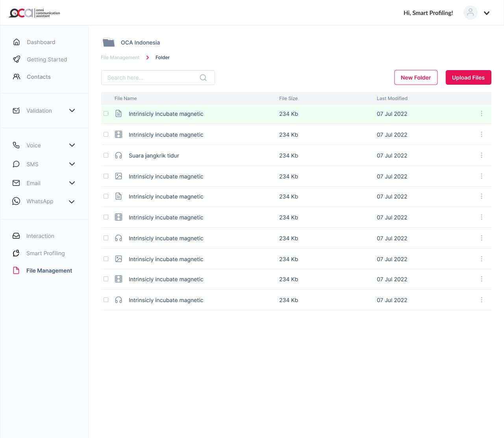The image size is (504, 438).
Task: Click the Upload Files button
Action: (x=468, y=78)
